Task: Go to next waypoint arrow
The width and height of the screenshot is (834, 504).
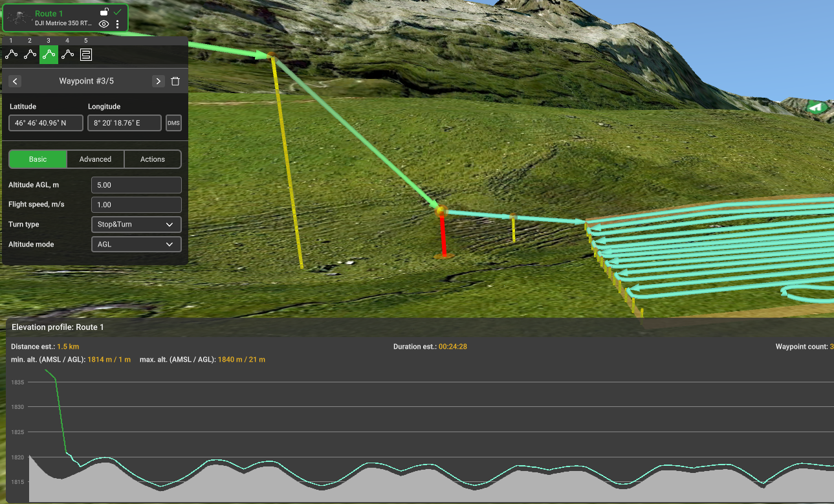Action: 158,82
